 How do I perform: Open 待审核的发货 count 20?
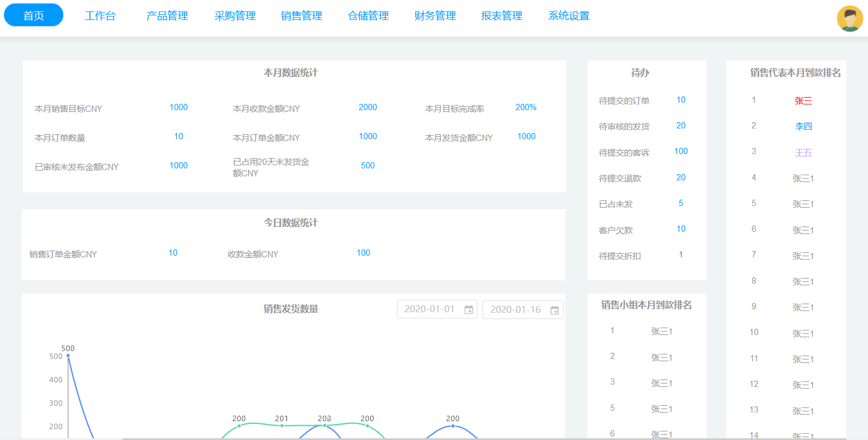tap(681, 126)
